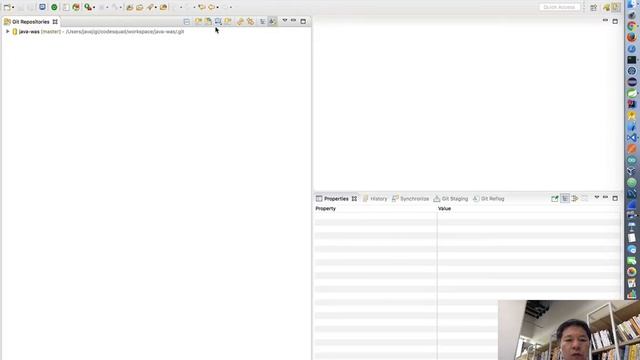Open the Git Reflog tab
This screenshot has height=360, width=640.
click(x=488, y=199)
